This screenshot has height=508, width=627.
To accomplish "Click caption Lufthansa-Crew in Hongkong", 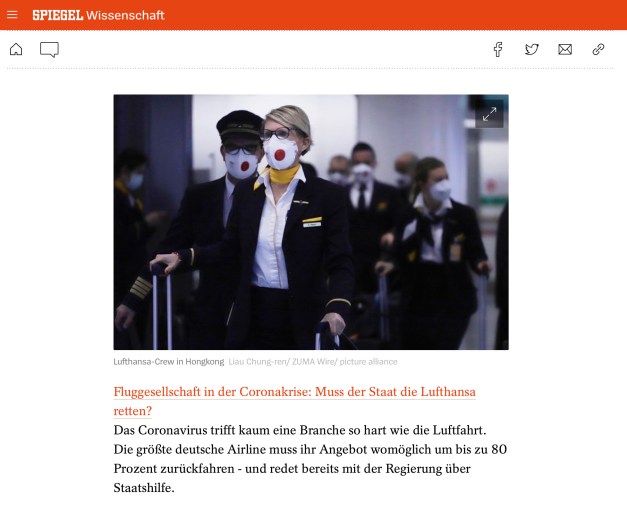I will (169, 362).
